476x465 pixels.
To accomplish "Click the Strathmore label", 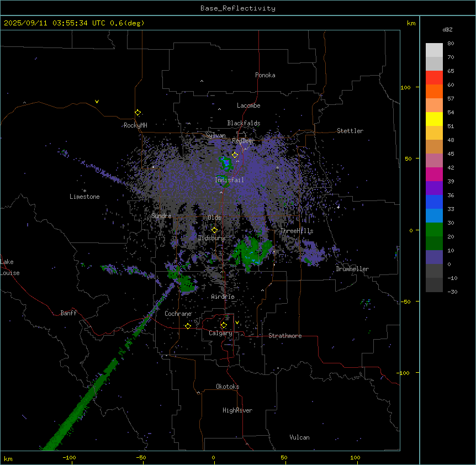I will point(285,336).
